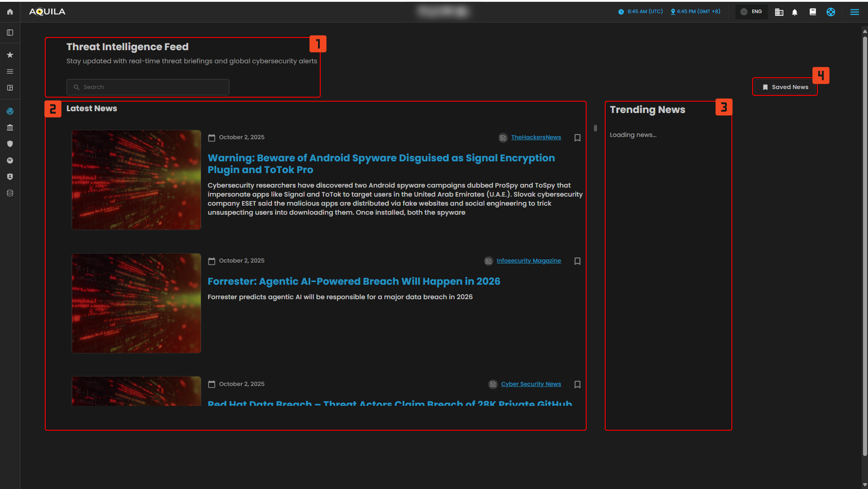
Task: Bookmark the Forrester Agentic AI article
Action: [578, 261]
